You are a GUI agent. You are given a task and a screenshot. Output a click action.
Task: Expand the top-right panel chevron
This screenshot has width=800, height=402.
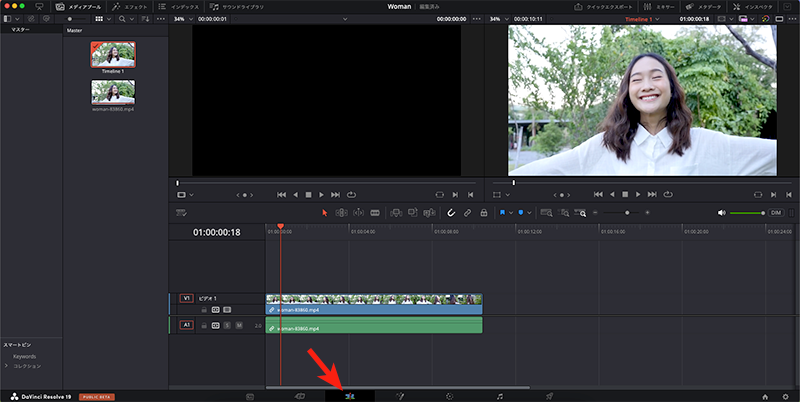pos(786,7)
